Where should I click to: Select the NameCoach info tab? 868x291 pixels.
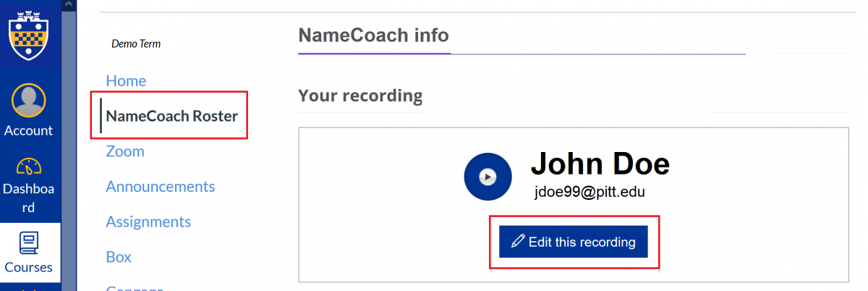(374, 35)
